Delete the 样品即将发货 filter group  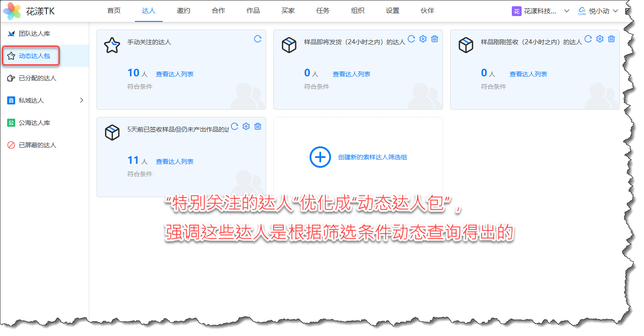(435, 39)
